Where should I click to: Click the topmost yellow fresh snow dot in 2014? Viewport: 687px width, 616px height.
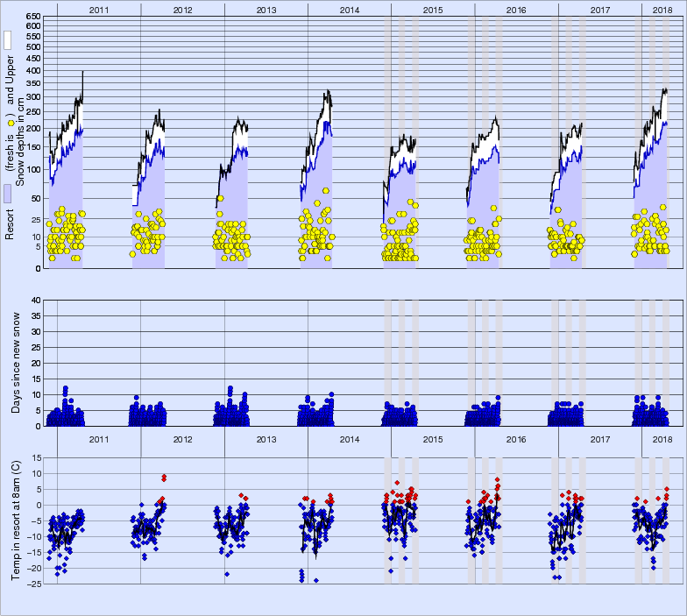326,190
